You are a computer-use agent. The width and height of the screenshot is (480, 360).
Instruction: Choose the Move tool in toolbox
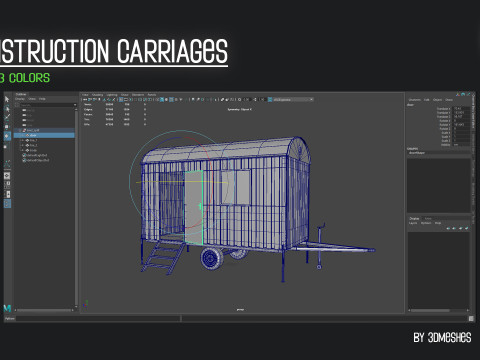[x=6, y=127]
